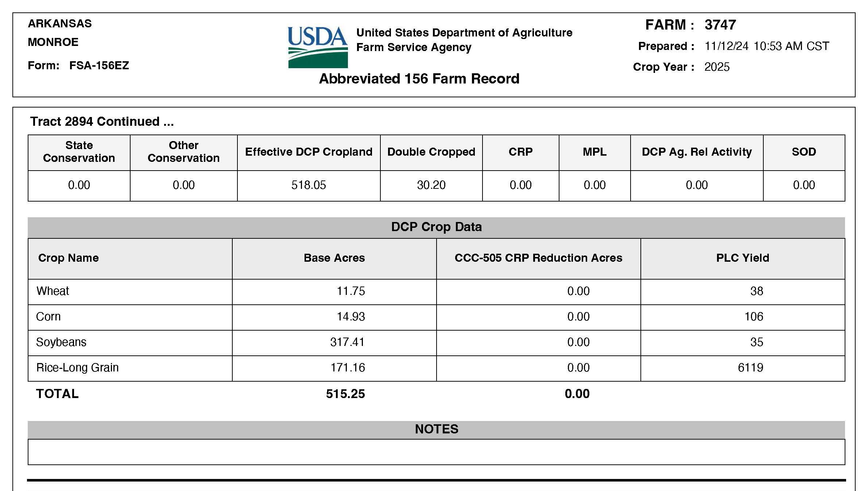Select the Prepared date 11/12/24
The width and height of the screenshot is (868, 491).
[x=726, y=46]
